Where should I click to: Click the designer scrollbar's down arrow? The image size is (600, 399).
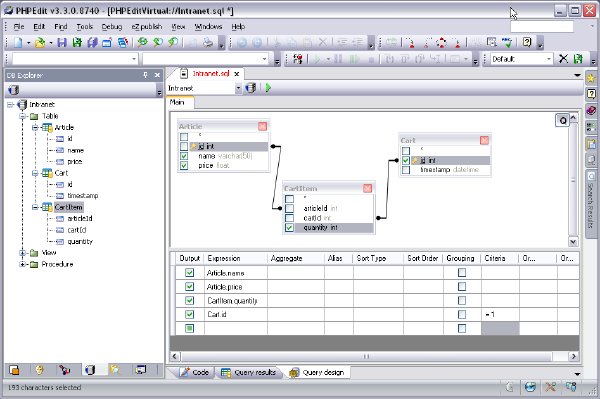[x=573, y=241]
